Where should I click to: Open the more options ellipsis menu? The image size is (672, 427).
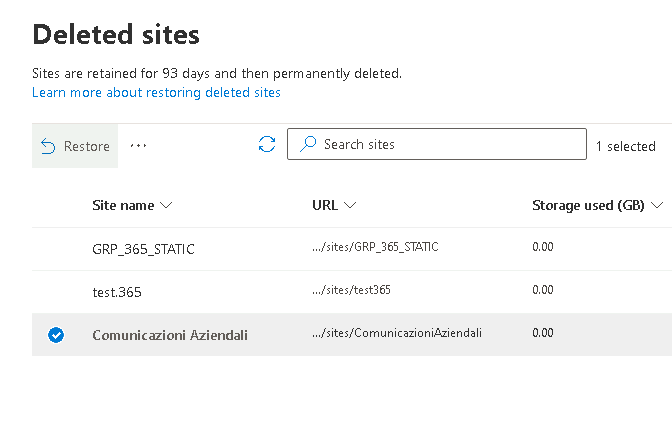(x=138, y=146)
